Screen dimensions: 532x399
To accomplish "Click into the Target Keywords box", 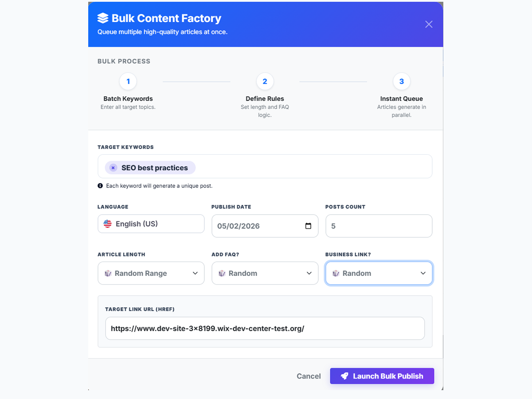I will coord(310,167).
